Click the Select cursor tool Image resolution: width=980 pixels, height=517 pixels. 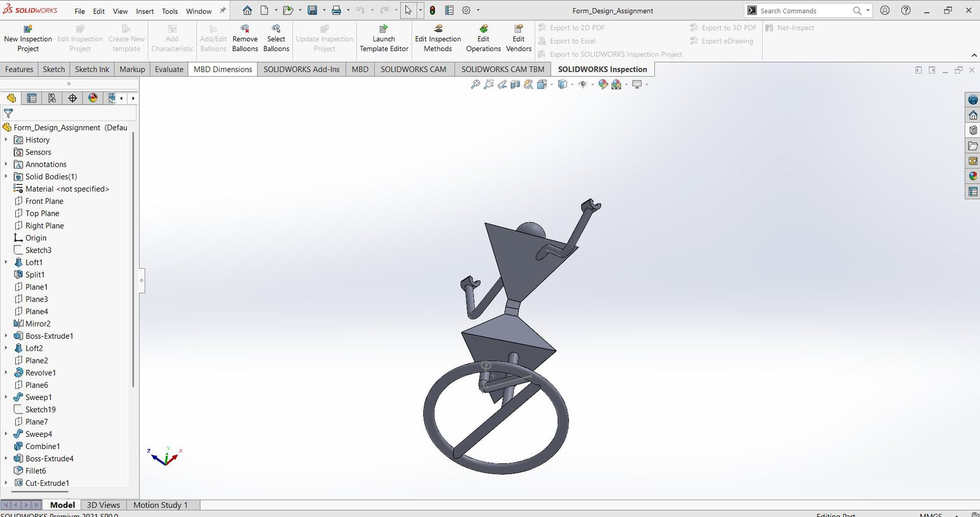[408, 10]
